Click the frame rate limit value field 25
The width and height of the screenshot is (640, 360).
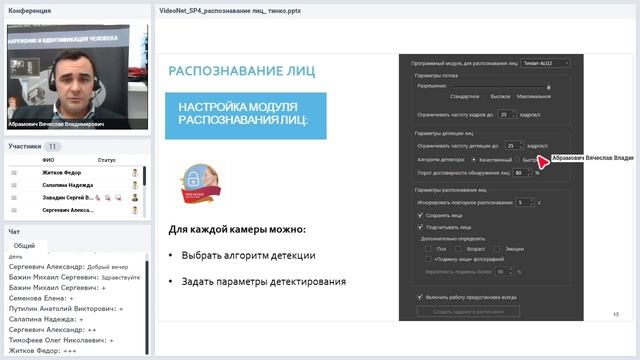pos(504,115)
